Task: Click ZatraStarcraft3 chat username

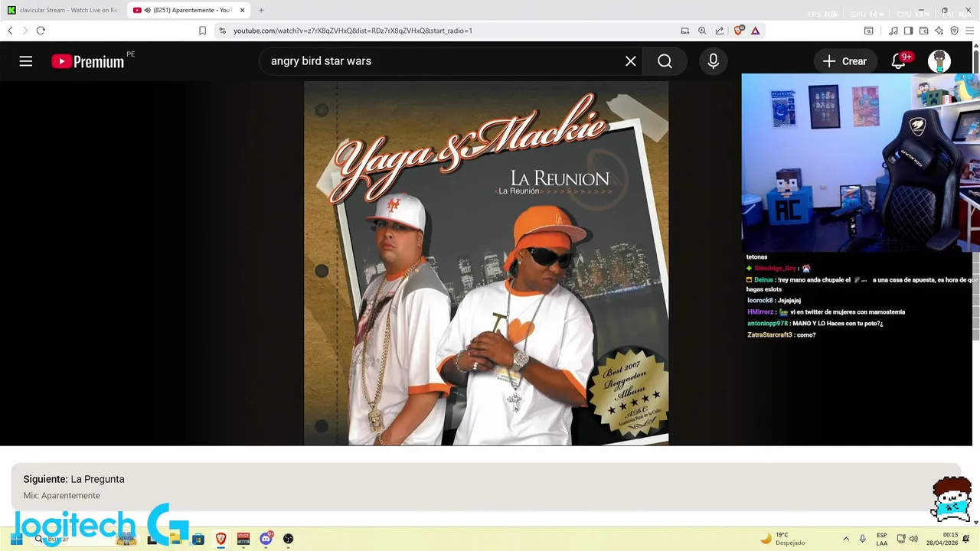Action: coord(769,335)
